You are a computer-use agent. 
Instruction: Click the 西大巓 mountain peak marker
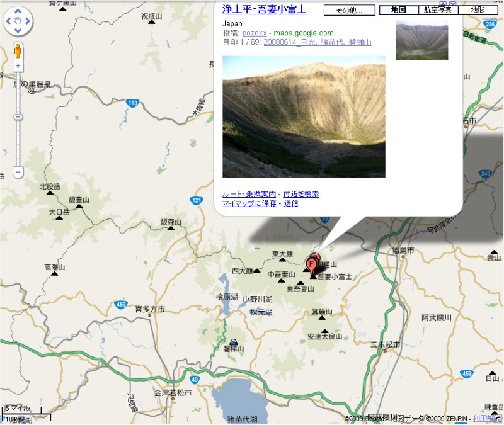pyautogui.click(x=257, y=271)
